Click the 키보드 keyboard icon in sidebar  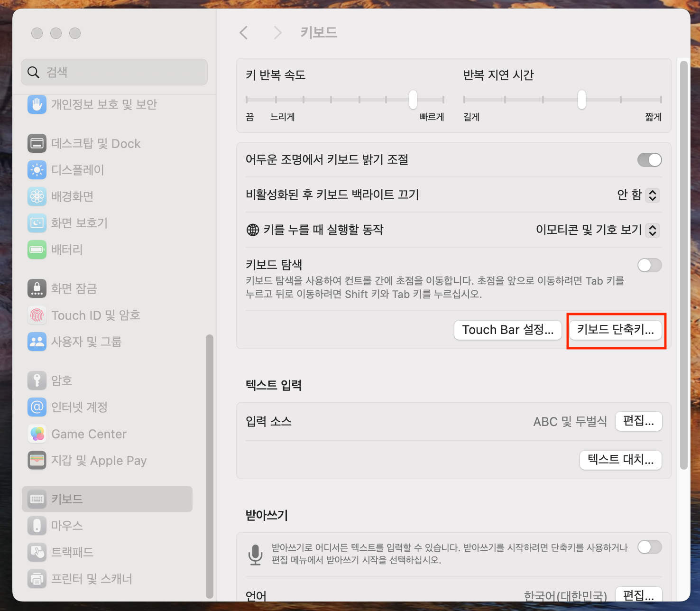(x=37, y=499)
